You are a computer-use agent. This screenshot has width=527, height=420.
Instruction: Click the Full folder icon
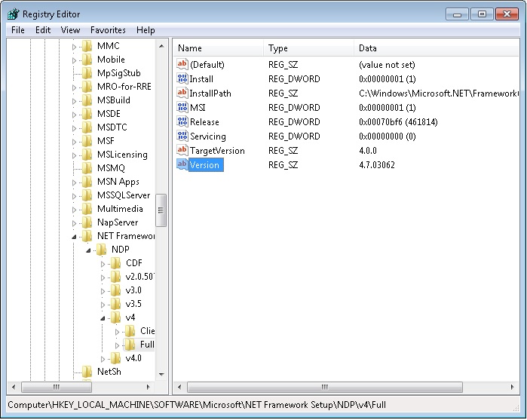(130, 345)
